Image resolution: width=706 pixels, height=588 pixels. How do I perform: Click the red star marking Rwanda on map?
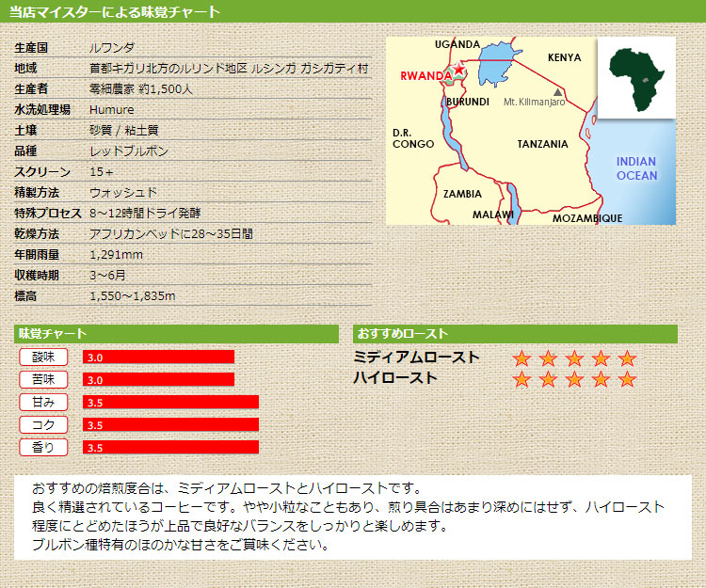pos(458,70)
